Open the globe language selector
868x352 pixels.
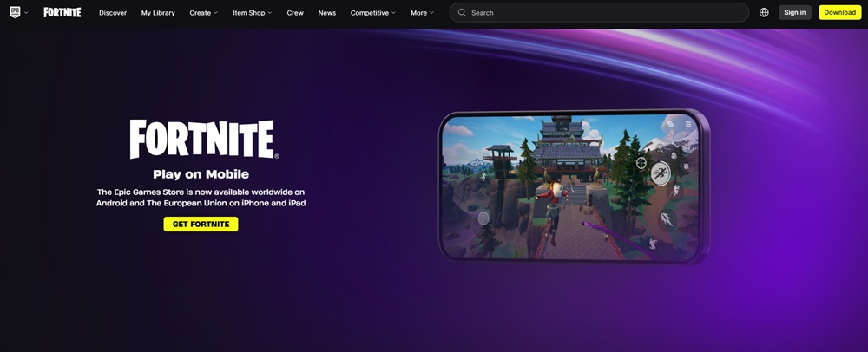point(764,12)
